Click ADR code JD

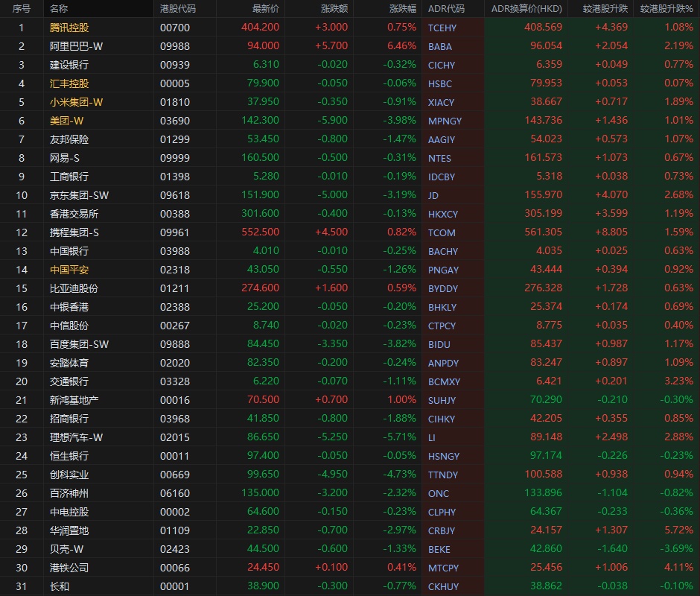click(433, 196)
